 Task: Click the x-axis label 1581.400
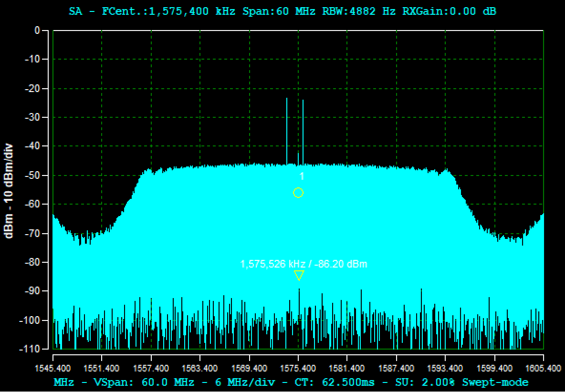click(x=347, y=368)
